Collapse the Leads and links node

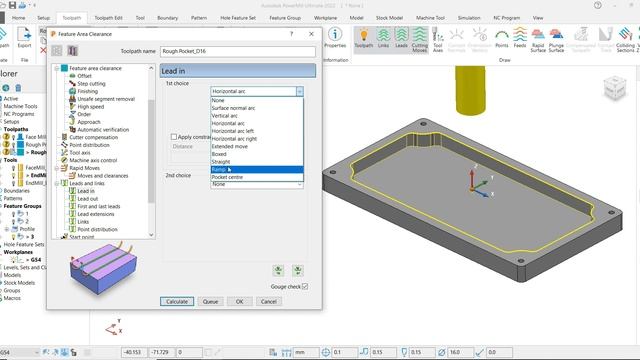(57, 183)
